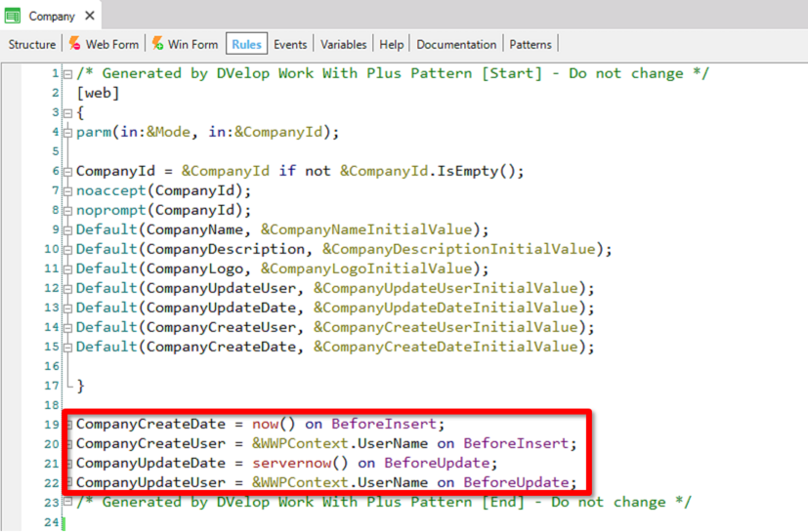
Task: Collapse the Default CompanyName rule fold
Action: point(67,230)
